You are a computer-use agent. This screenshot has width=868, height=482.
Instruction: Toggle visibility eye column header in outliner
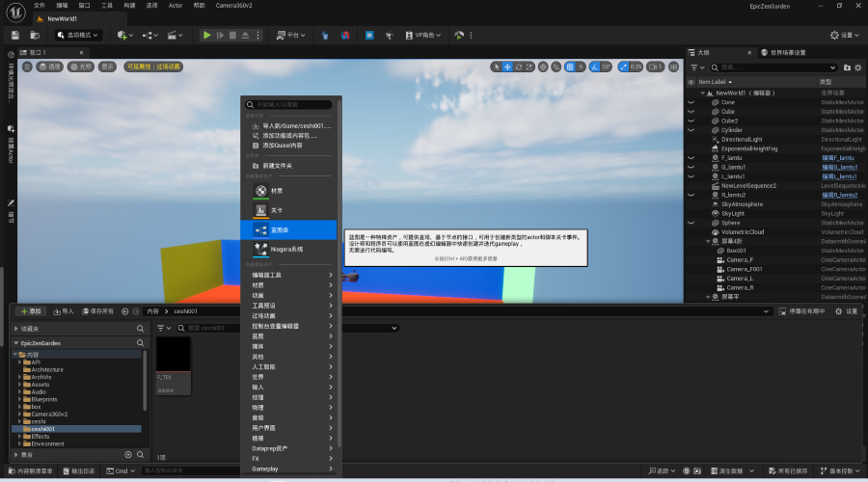point(691,82)
